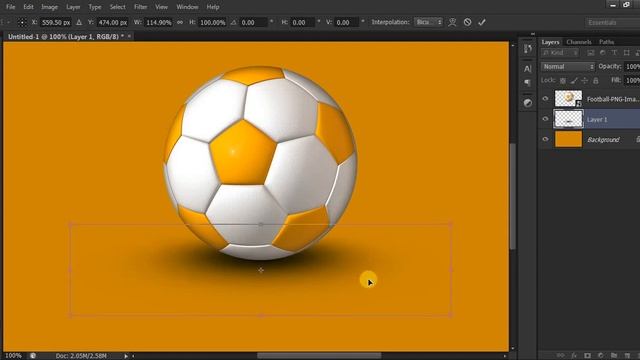Viewport: 640px width, 360px height.
Task: Click the Background layer lock icon
Action: [x=638, y=140]
